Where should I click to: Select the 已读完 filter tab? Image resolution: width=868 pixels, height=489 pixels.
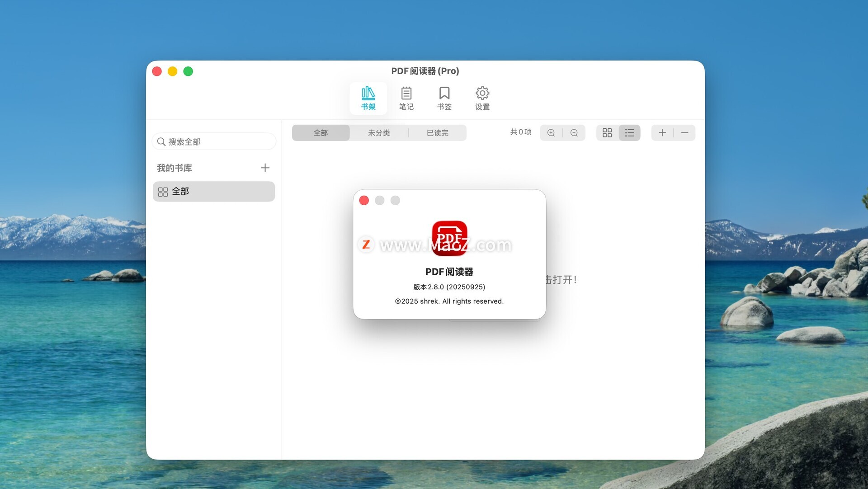click(437, 133)
